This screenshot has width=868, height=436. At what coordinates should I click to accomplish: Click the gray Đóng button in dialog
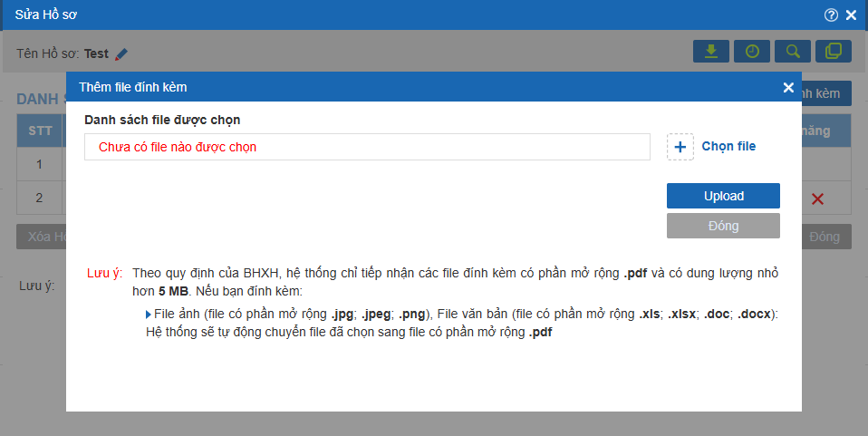pos(723,226)
